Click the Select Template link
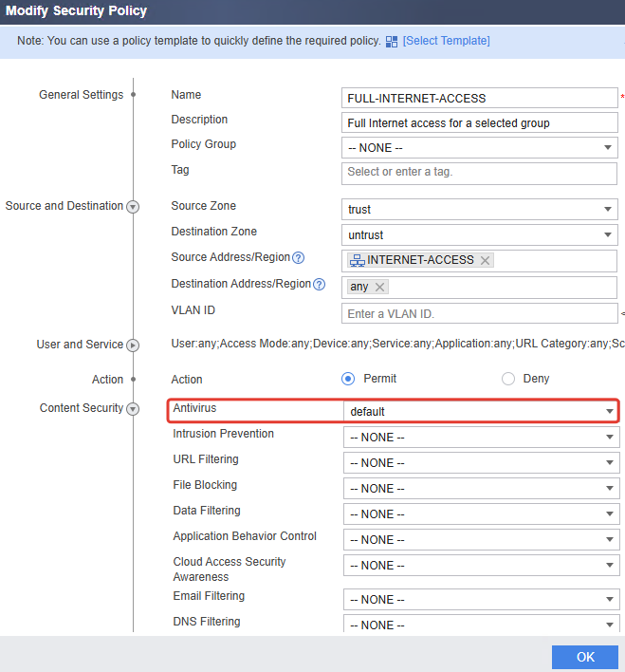The width and height of the screenshot is (625, 672). coord(447,41)
